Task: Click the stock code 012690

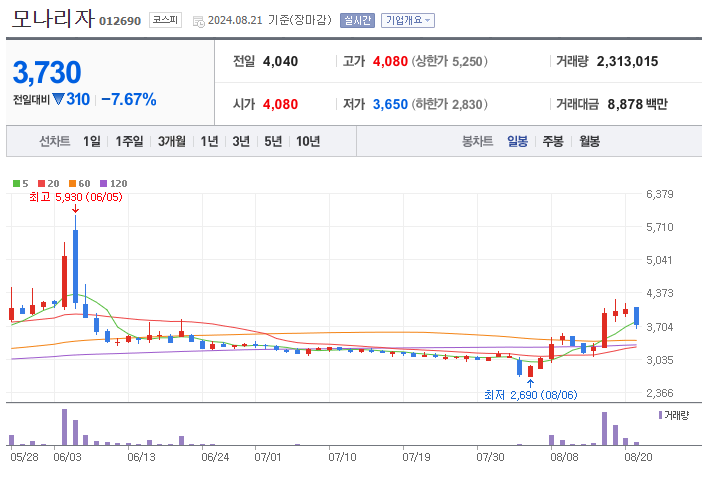Action: [x=120, y=21]
